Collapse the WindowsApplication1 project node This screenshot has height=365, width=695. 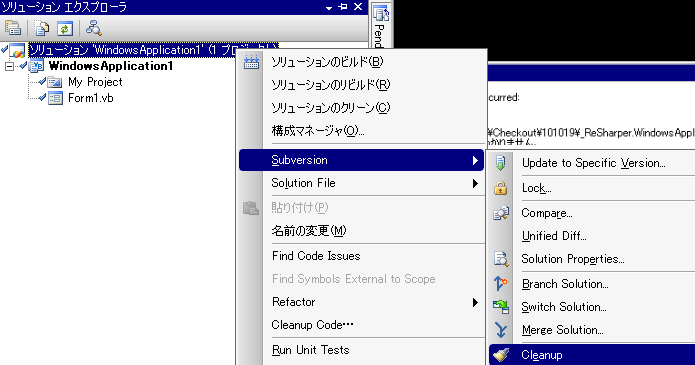(x=9, y=67)
